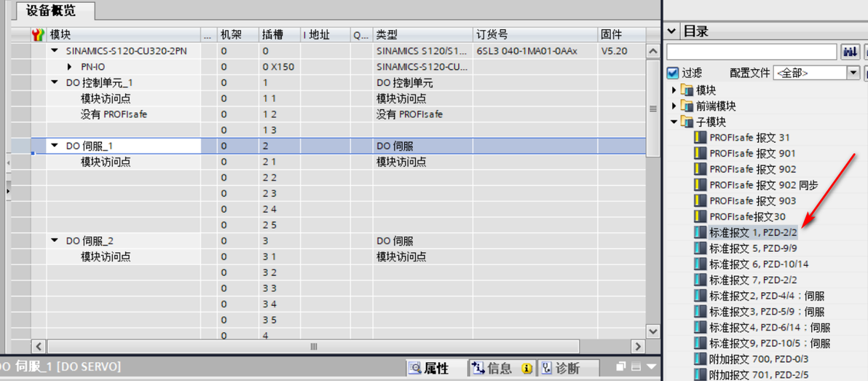
Task: Expand the PN-IO row
Action: coord(69,67)
